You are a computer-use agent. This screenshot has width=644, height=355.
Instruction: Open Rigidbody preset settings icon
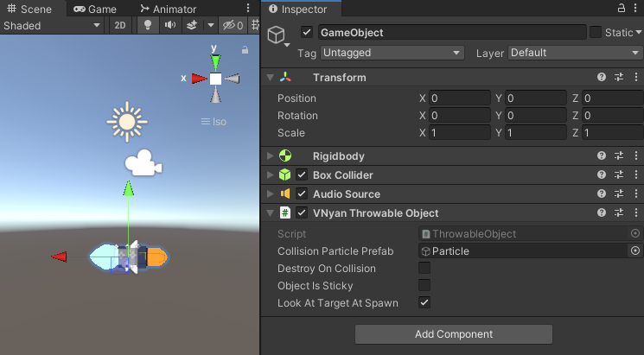click(619, 156)
